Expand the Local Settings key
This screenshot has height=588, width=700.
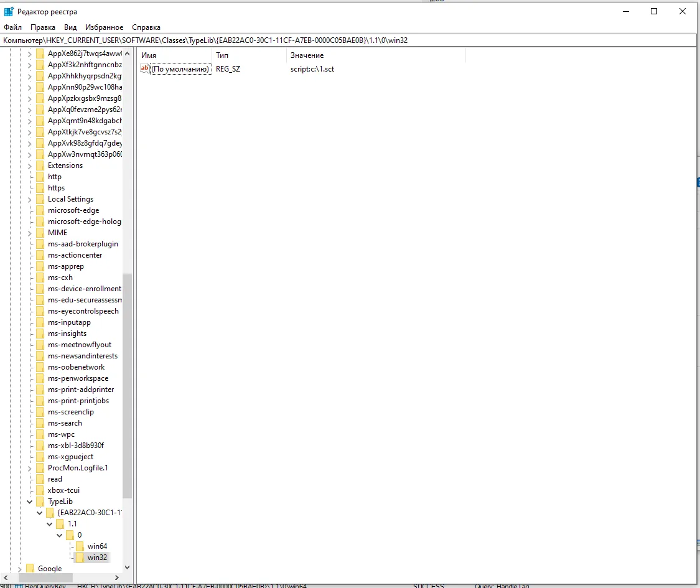pos(29,199)
